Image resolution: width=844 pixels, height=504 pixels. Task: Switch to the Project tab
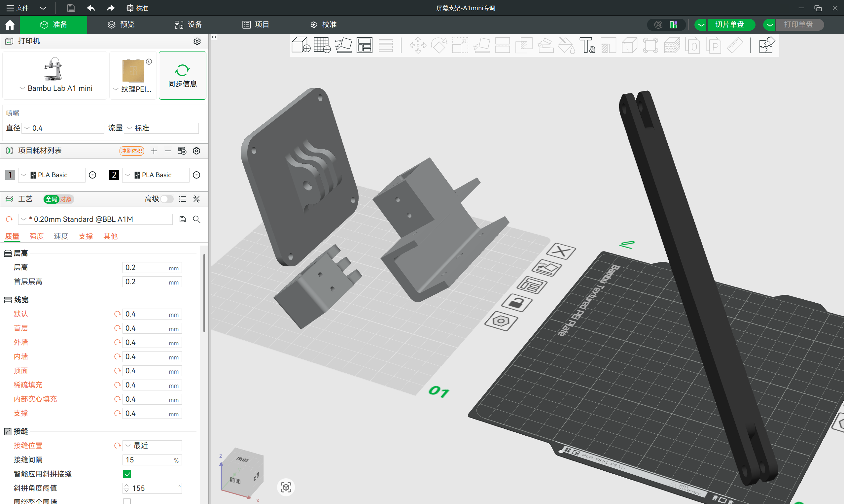256,24
